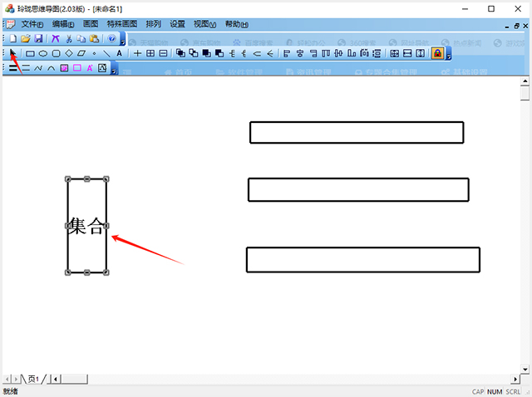Expand the standard toolbar overflow arrow

click(x=123, y=41)
